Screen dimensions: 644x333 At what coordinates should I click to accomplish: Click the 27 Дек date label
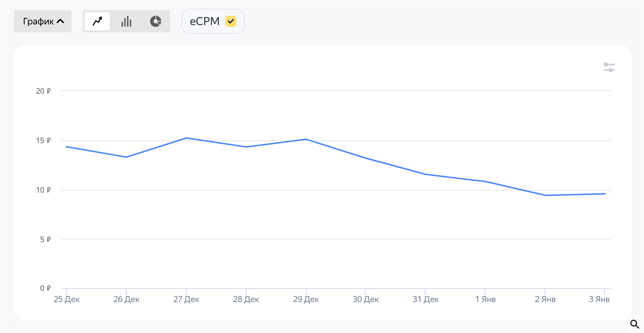186,299
